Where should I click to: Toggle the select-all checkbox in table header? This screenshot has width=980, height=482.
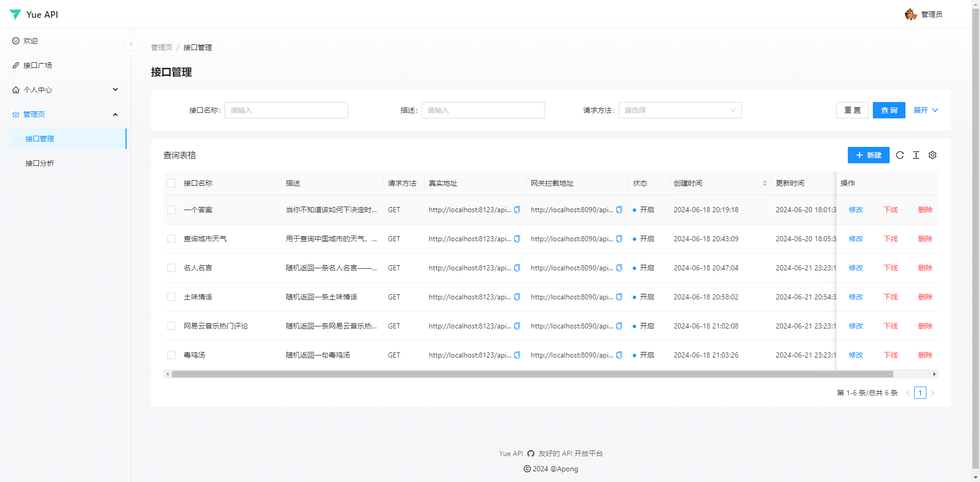point(171,183)
